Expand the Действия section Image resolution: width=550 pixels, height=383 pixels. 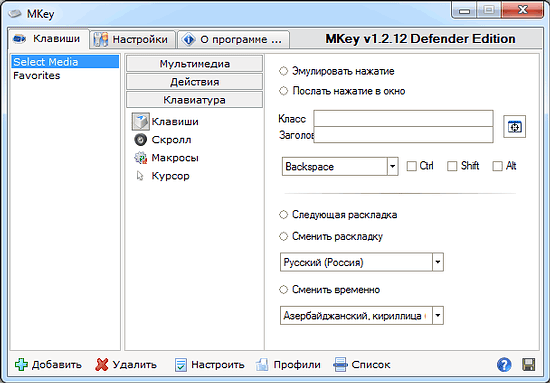(x=194, y=82)
